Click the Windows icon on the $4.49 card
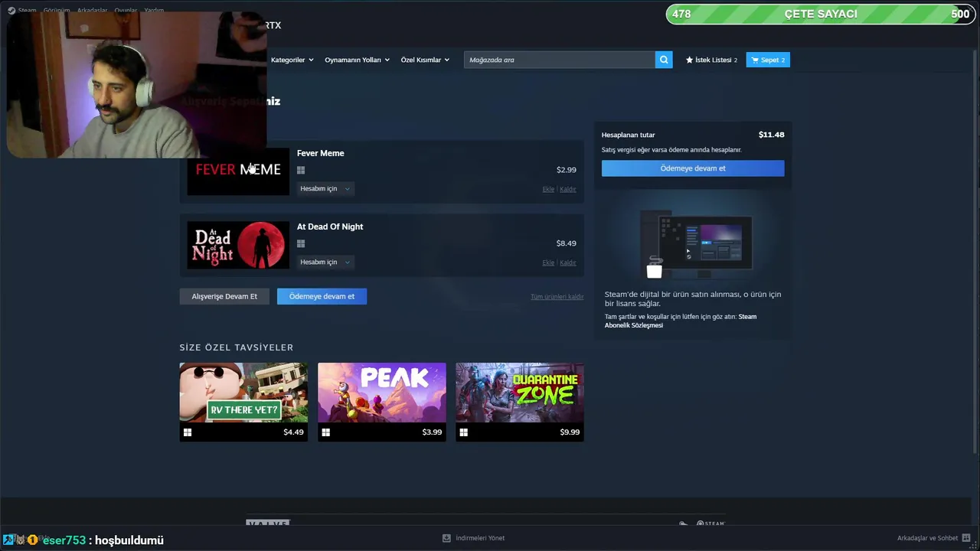This screenshot has height=551, width=980. click(188, 432)
